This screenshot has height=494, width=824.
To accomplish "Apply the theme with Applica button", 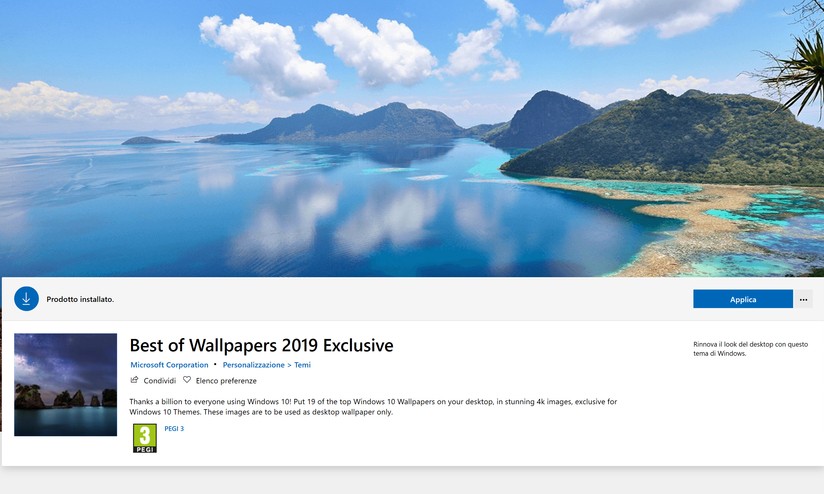I will pos(743,299).
